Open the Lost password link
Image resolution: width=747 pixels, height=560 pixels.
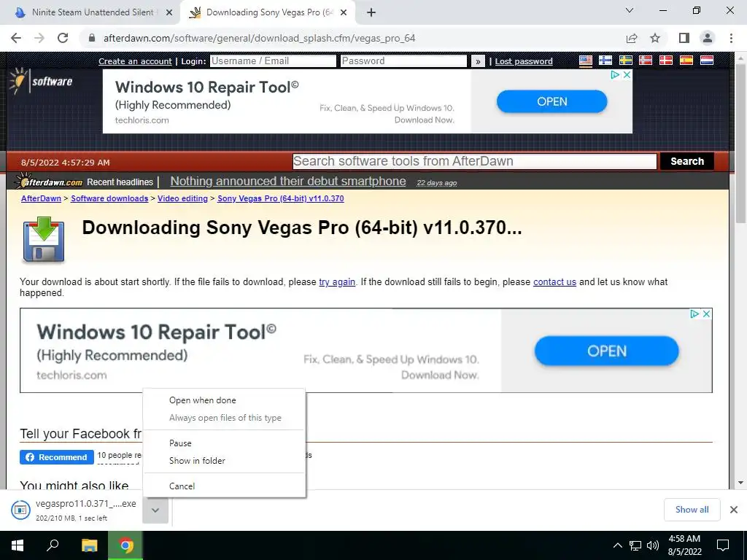[x=524, y=61]
